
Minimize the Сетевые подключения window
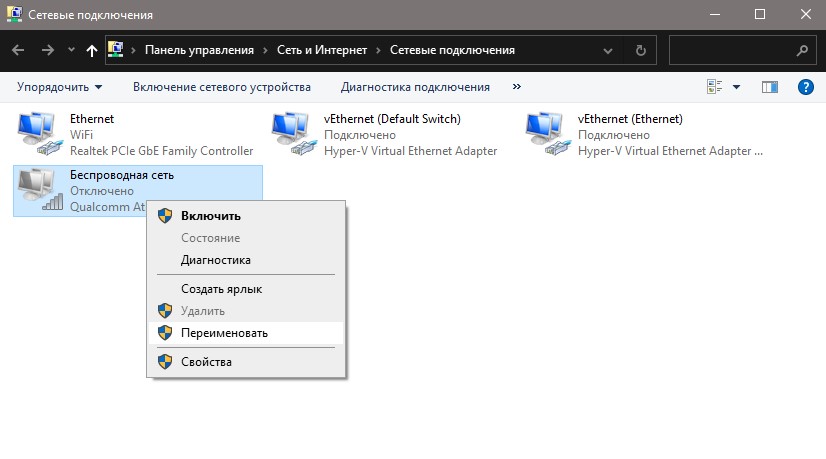coord(715,14)
